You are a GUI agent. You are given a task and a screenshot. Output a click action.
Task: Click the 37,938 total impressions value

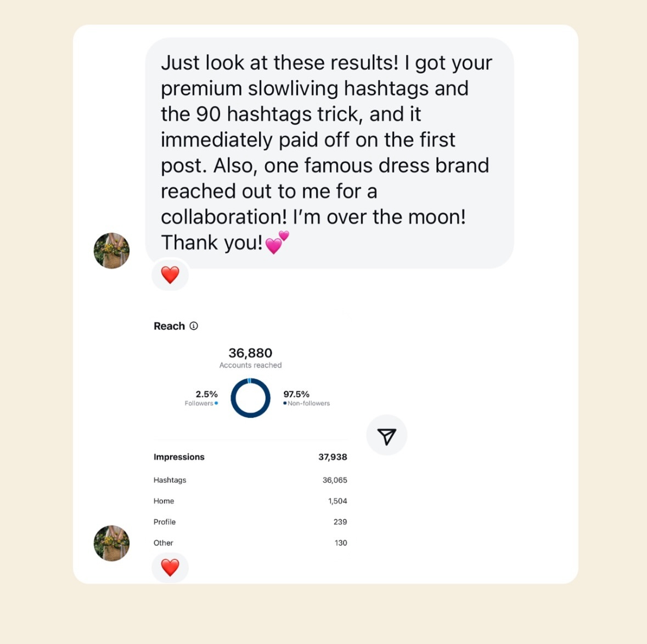(x=333, y=457)
